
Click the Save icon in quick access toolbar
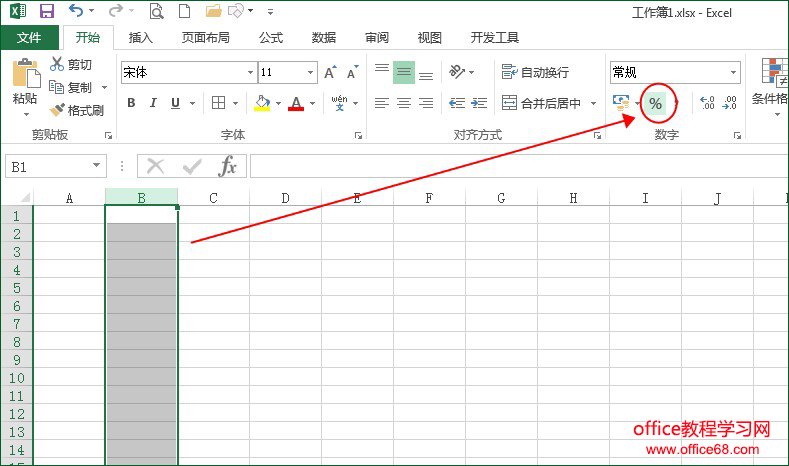coord(47,11)
